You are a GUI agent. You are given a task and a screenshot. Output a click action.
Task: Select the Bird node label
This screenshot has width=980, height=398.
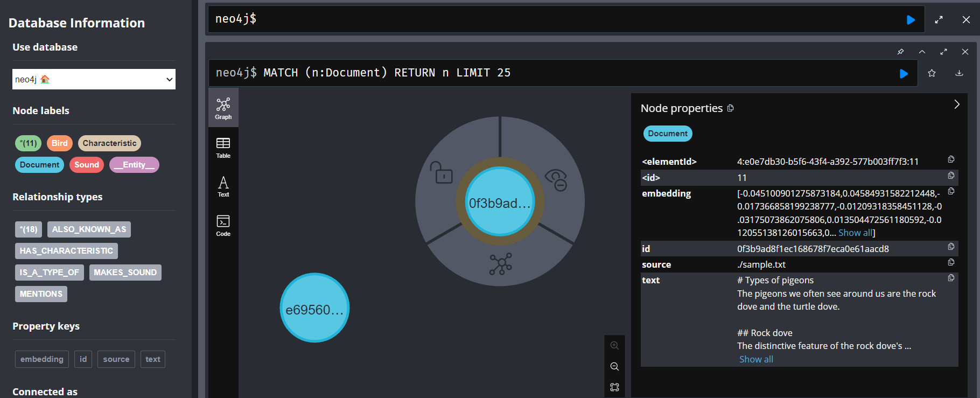(x=60, y=143)
